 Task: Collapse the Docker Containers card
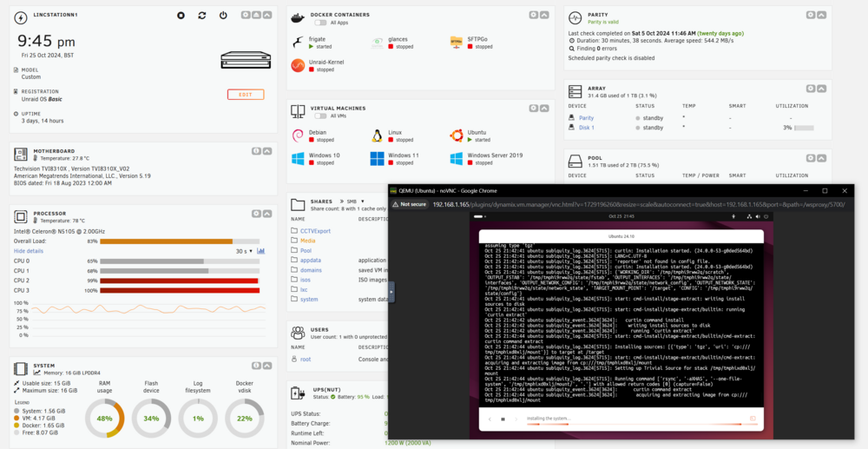544,15
